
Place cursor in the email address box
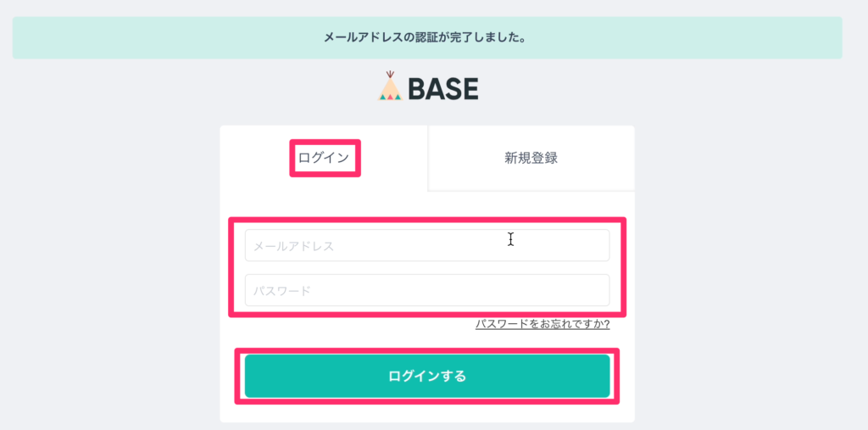click(x=426, y=246)
